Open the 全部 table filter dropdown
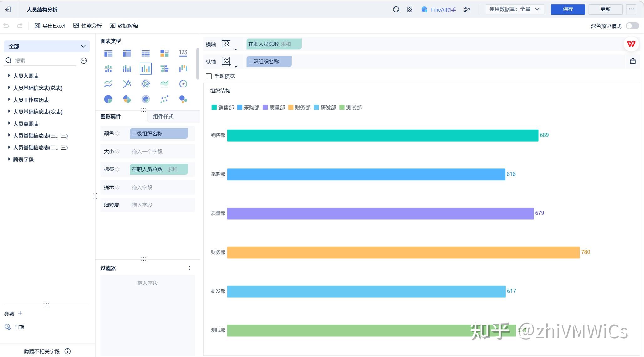Screen dimensions: 644x357 (47, 46)
